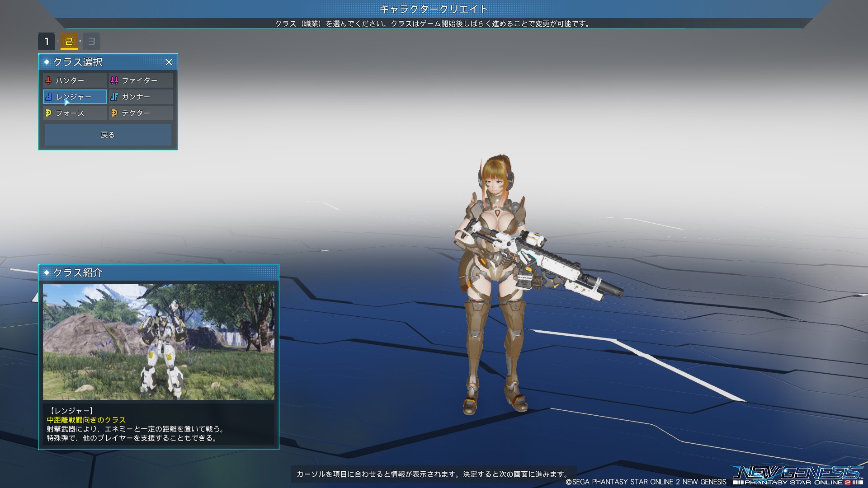This screenshot has width=868, height=488.
Task: Click the instruction text starting with クラス（職業）
Action: (x=434, y=24)
